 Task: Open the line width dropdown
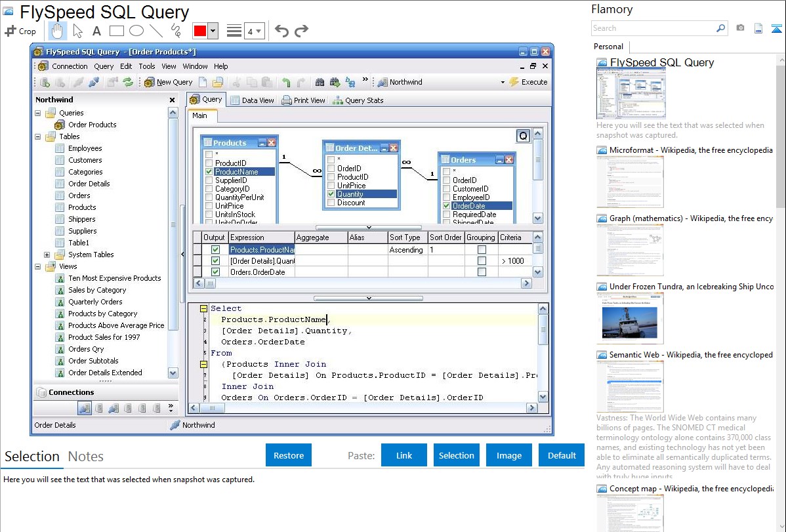[x=254, y=31]
